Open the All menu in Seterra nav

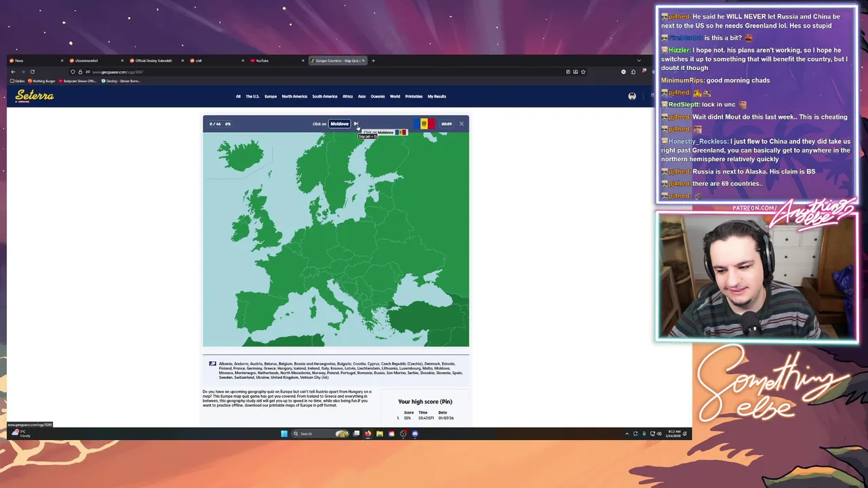pos(238,96)
